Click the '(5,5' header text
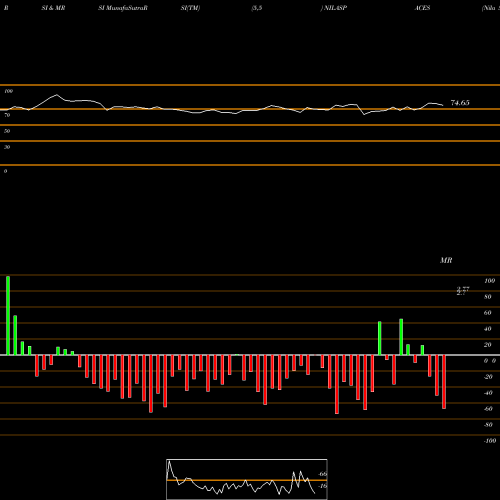The image size is (500, 500). pos(257,8)
